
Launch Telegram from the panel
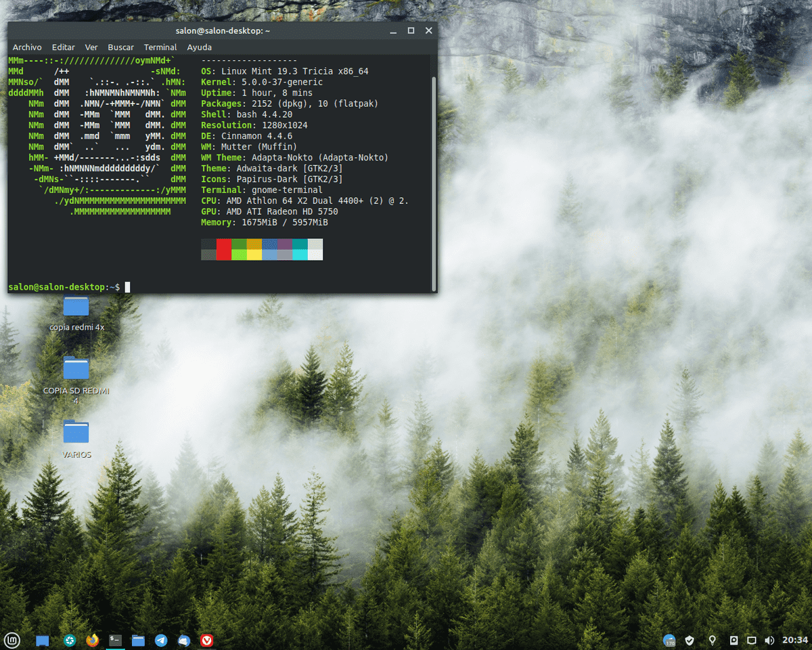pos(161,640)
